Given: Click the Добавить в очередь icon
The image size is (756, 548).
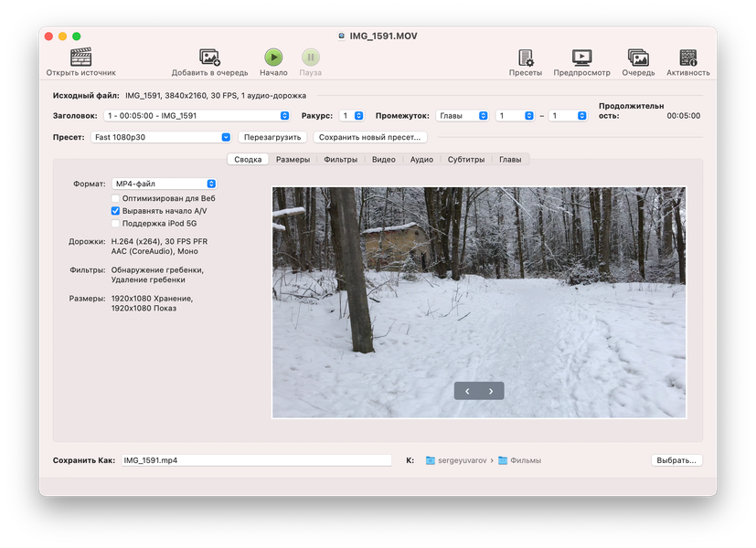Looking at the screenshot, I should (209, 58).
